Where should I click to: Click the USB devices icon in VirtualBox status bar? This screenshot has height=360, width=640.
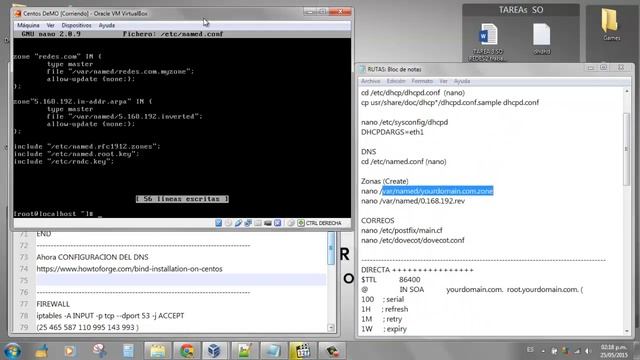pos(238,223)
